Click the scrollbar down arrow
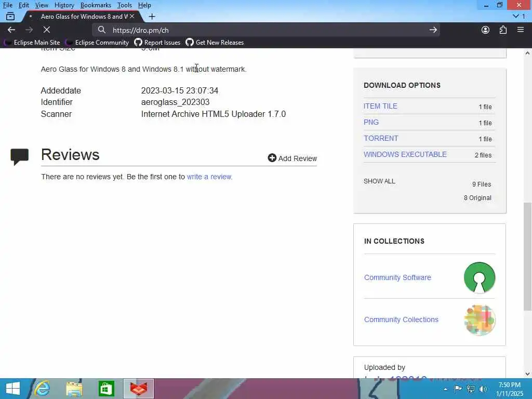532x399 pixels. (x=527, y=374)
